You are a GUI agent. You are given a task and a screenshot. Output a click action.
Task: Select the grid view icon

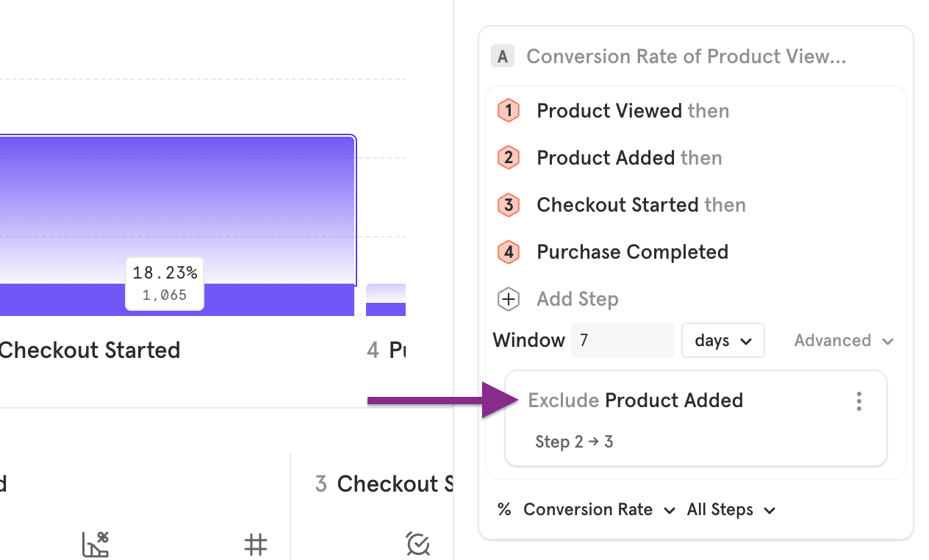[x=255, y=545]
